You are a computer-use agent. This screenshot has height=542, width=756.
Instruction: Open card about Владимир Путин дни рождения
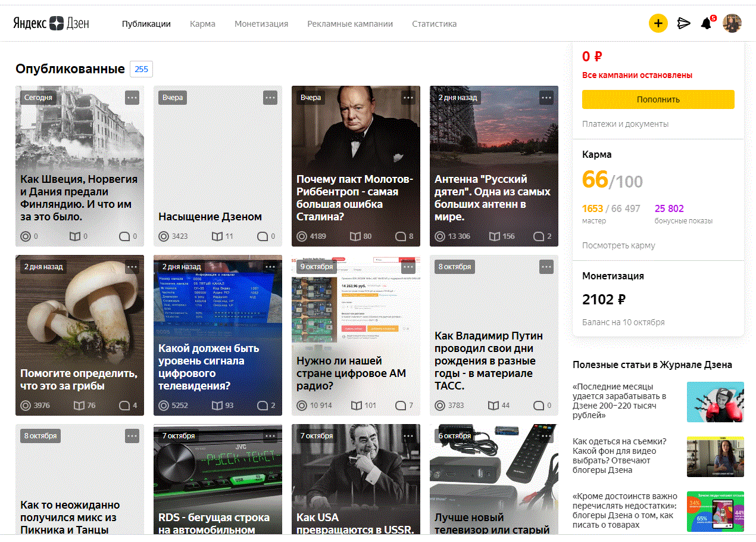[494, 335]
